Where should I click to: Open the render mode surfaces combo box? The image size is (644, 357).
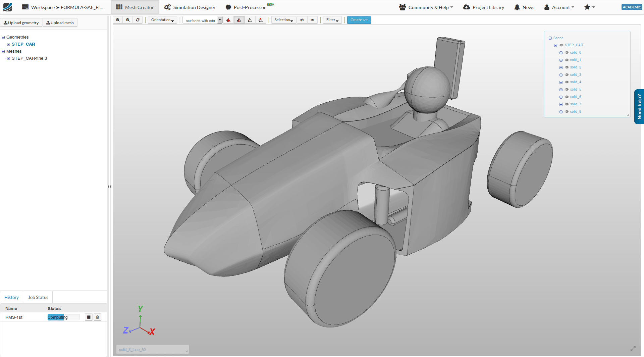point(202,20)
